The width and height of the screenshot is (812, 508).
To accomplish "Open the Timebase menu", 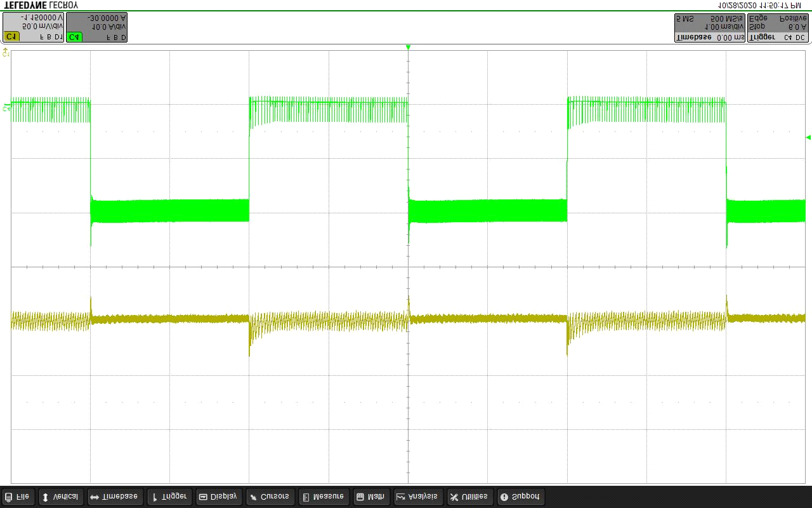I will click(x=114, y=497).
